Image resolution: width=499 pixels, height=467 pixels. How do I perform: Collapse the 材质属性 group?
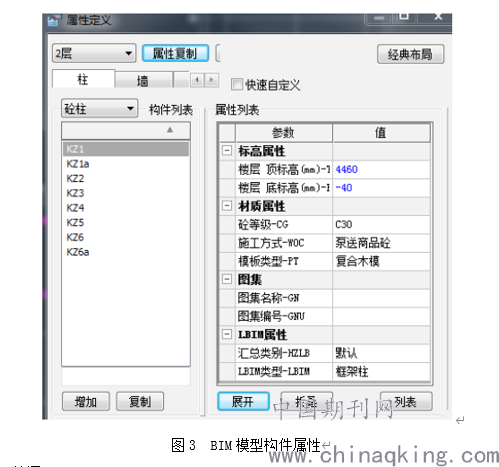[x=227, y=206]
